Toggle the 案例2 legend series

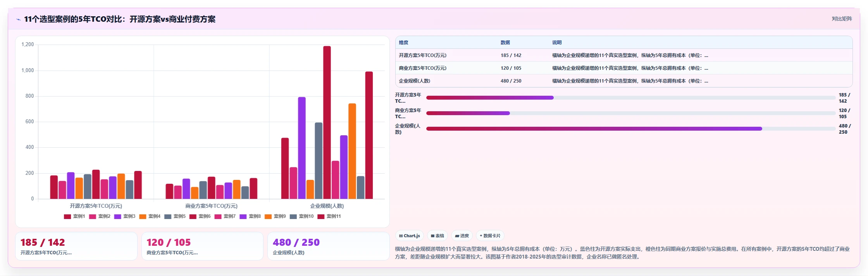pyautogui.click(x=100, y=216)
